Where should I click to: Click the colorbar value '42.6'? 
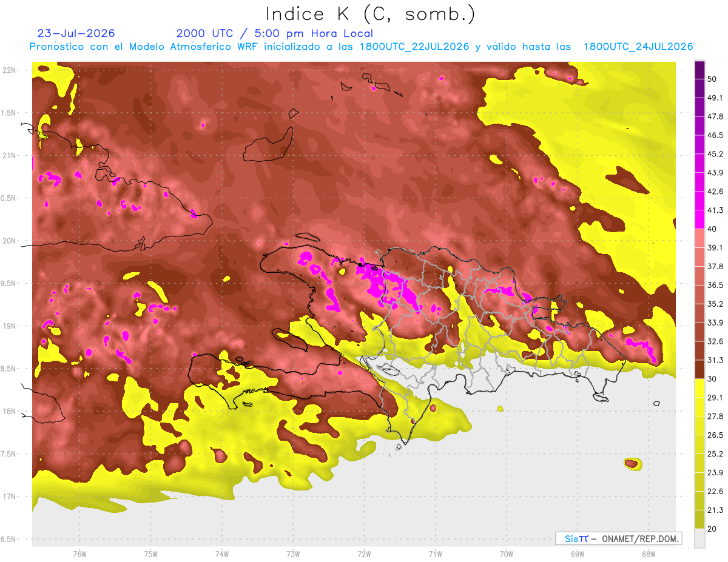pos(715,192)
